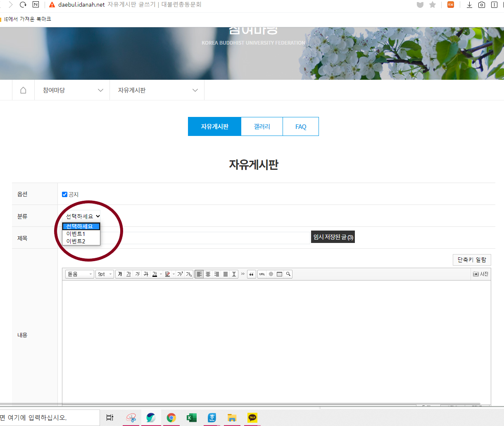Viewport: 504px width, 426px height.
Task: Justify text in editor
Action: pos(225,274)
